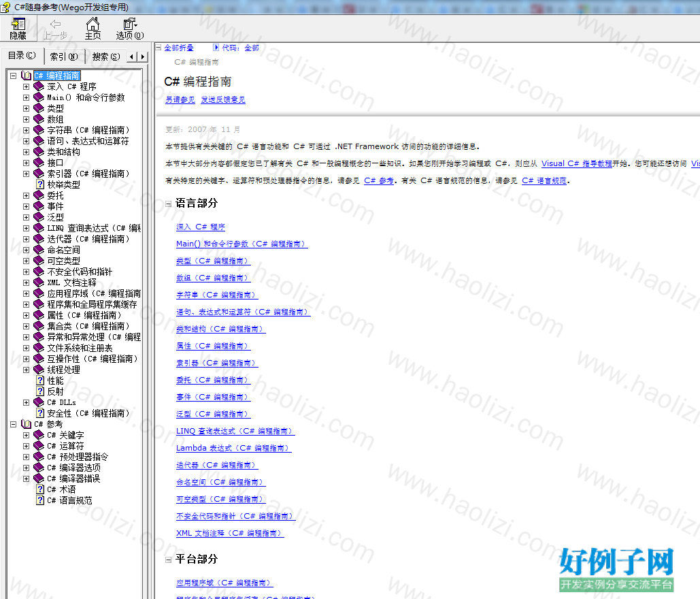The height and width of the screenshot is (599, 700).
Task: Click the book icon beside XML 文档注释
Action: point(39,282)
